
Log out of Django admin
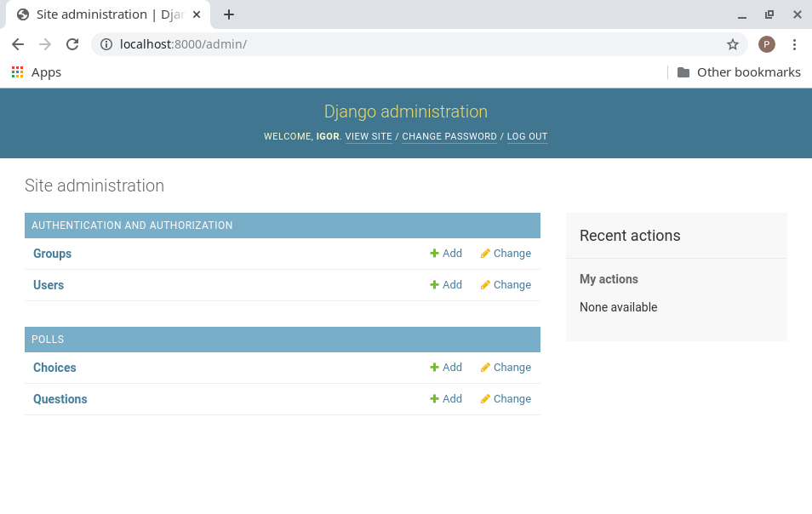click(527, 137)
